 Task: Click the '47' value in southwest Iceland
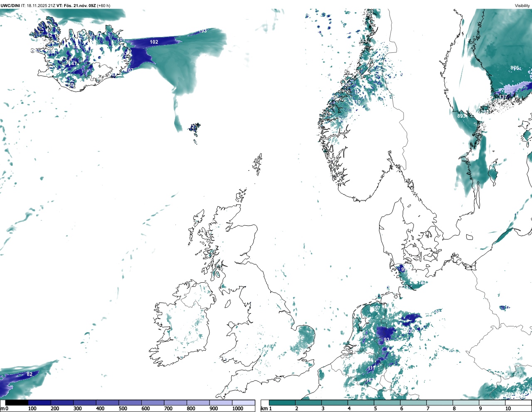coord(73,64)
